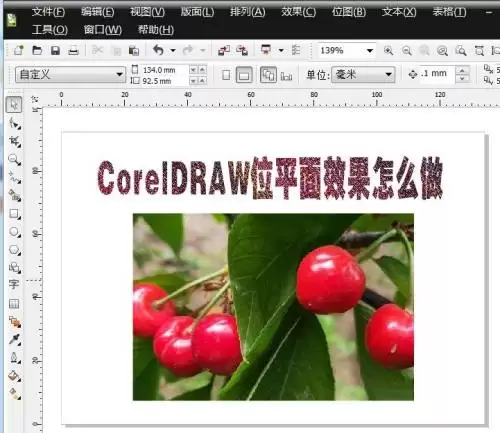Image resolution: width=500 pixels, height=433 pixels.
Task: Open the 排列(A) menu
Action: pos(248,12)
